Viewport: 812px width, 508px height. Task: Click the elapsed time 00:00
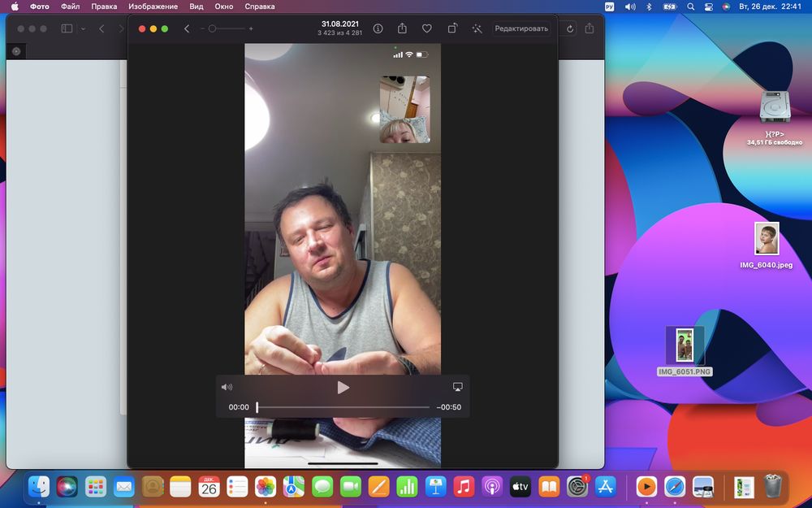tap(239, 407)
